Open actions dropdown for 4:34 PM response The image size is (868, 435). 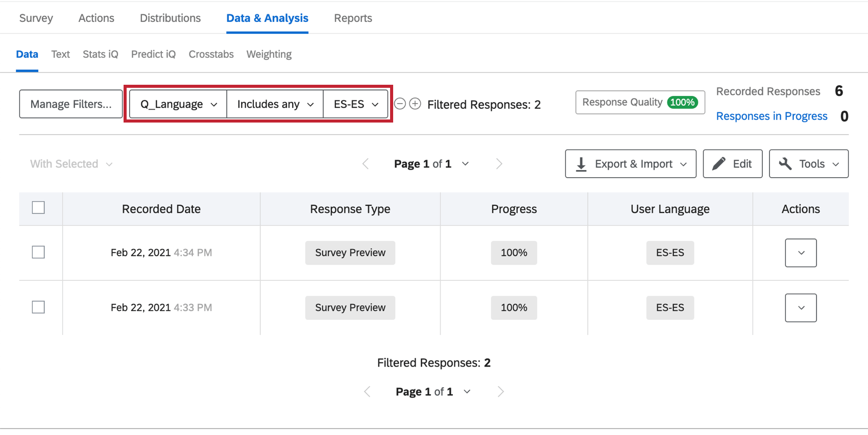click(x=801, y=253)
